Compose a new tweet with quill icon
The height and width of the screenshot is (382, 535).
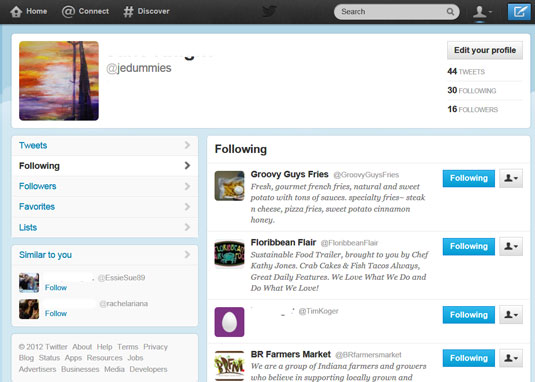point(519,12)
